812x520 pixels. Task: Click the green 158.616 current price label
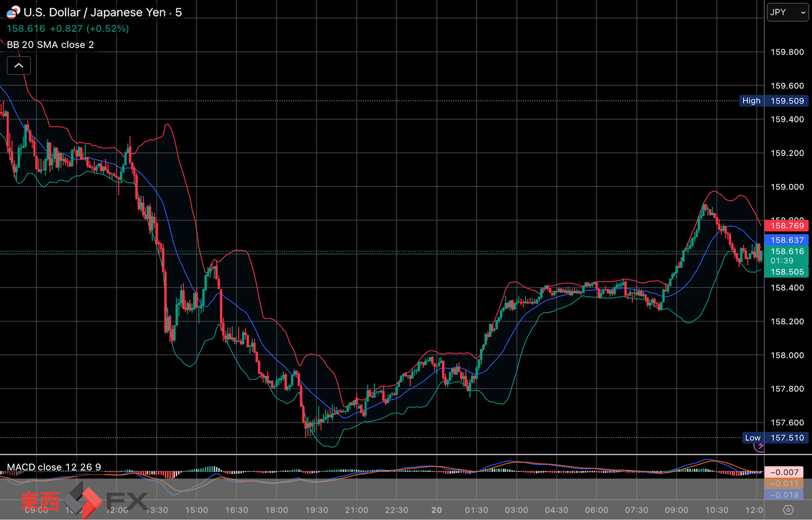click(x=787, y=252)
